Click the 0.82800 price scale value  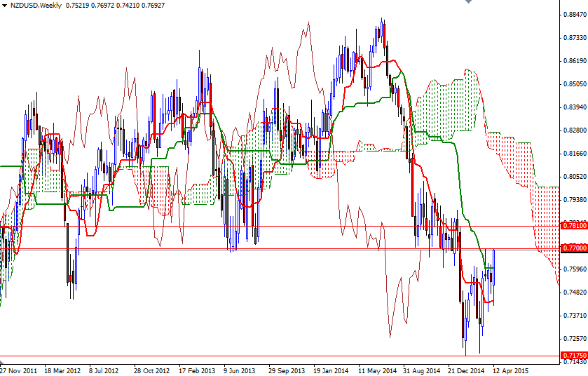coord(575,130)
